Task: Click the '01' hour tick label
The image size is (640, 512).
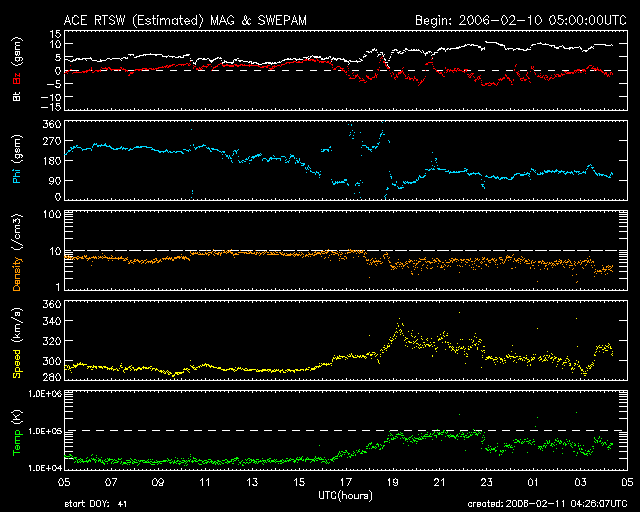Action: (533, 482)
